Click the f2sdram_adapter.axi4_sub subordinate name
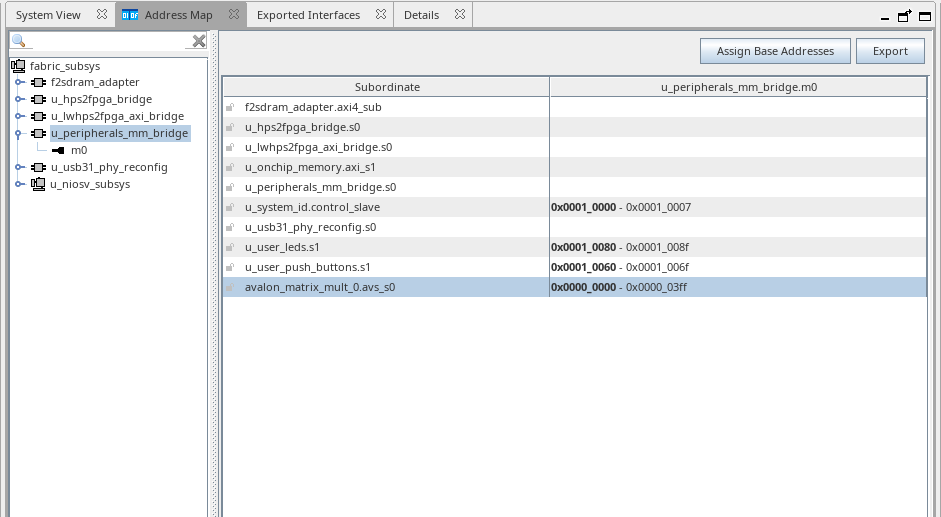The image size is (941, 517). click(313, 107)
